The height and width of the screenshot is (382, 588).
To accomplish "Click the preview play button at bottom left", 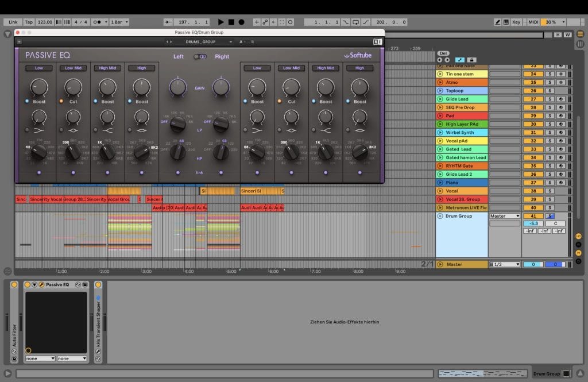I will click(8, 373).
